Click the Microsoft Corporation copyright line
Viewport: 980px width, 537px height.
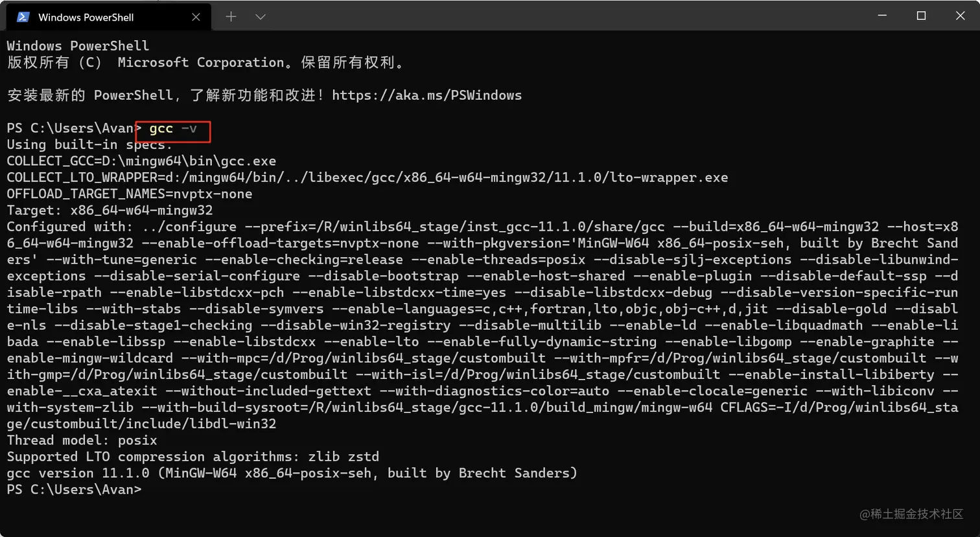(206, 63)
